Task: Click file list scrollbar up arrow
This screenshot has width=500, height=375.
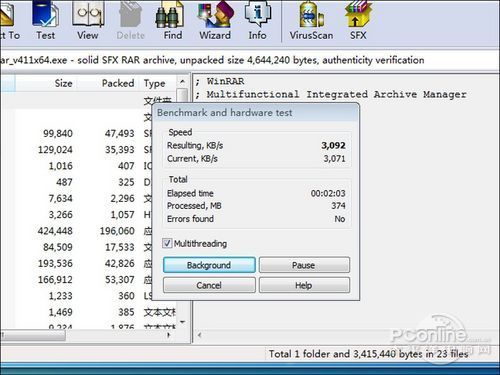Action: [x=182, y=81]
